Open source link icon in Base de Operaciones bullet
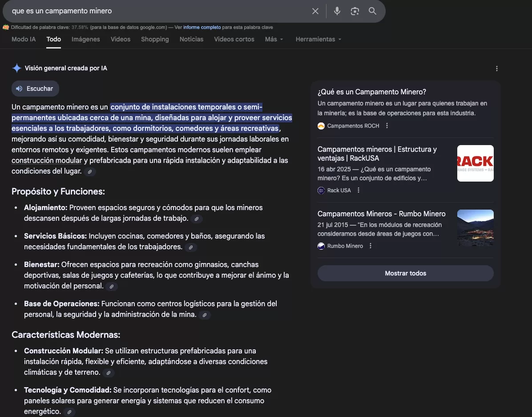 (x=205, y=315)
